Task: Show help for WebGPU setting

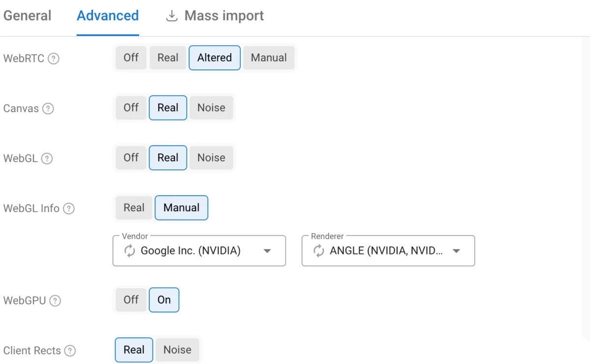Action: tap(55, 301)
